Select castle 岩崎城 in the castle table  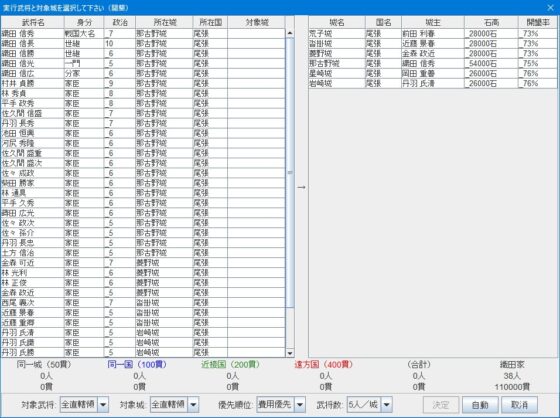(433, 84)
